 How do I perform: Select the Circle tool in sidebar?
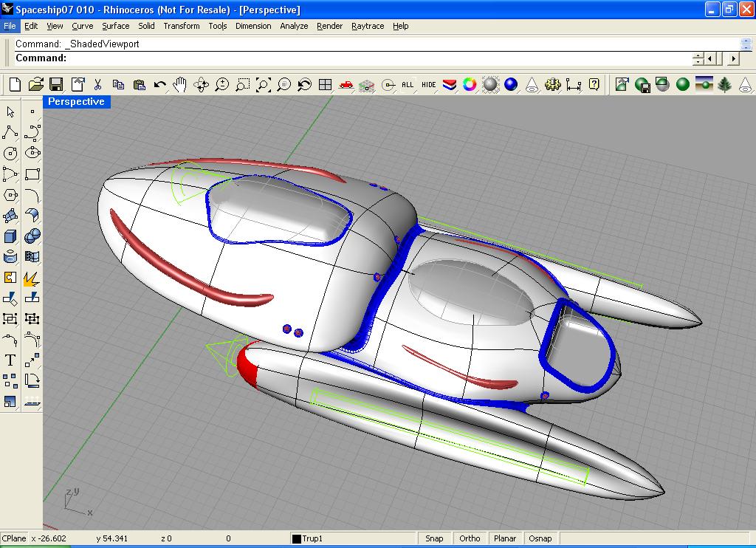pos(10,154)
